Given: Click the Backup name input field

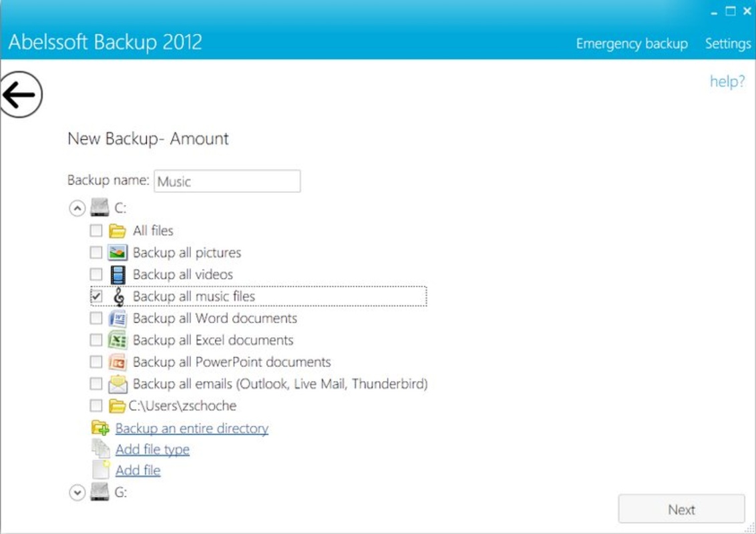Looking at the screenshot, I should pos(227,181).
